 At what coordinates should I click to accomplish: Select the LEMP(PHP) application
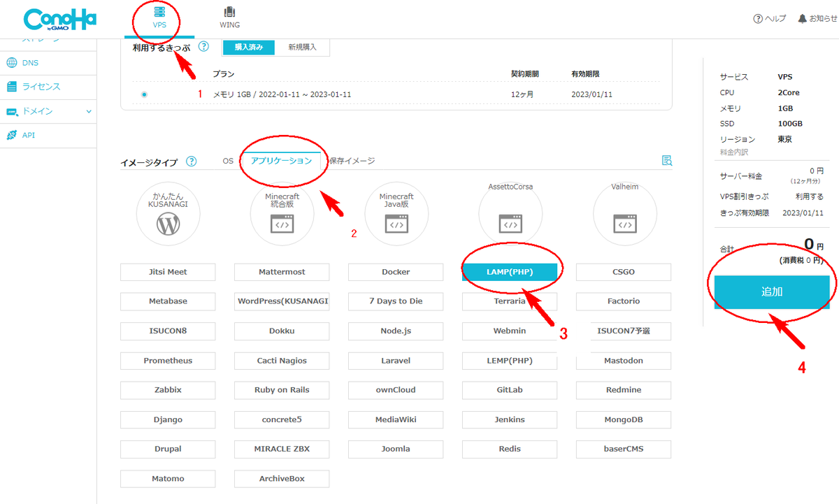(x=510, y=361)
